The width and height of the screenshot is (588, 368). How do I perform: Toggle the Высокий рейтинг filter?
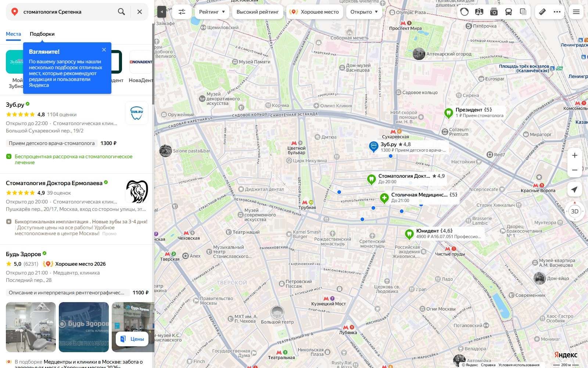coord(258,12)
